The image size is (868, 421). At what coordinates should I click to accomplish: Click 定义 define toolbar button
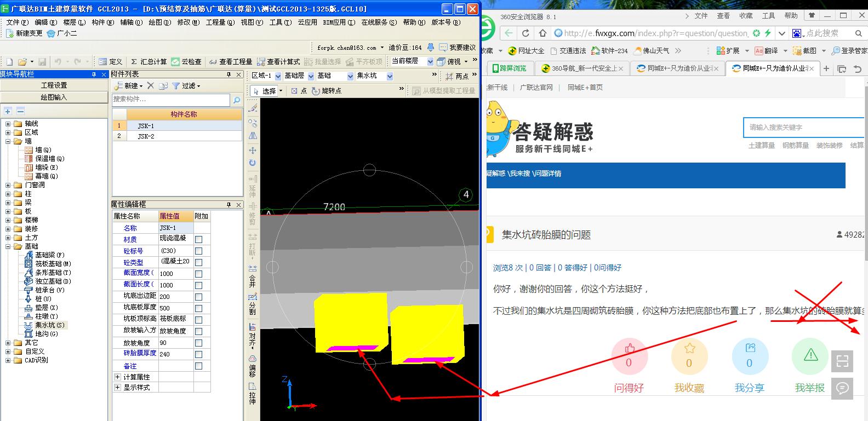coord(111,61)
